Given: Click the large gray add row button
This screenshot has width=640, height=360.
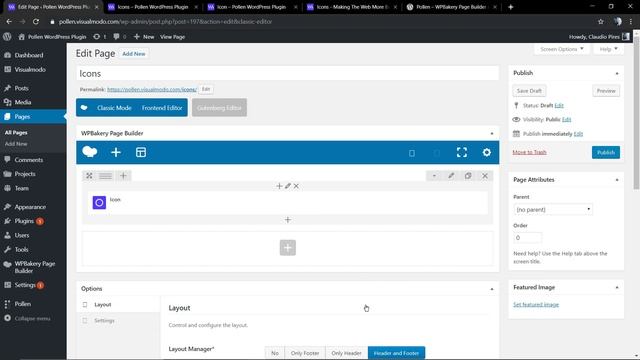Looking at the screenshot, I should pos(288,247).
